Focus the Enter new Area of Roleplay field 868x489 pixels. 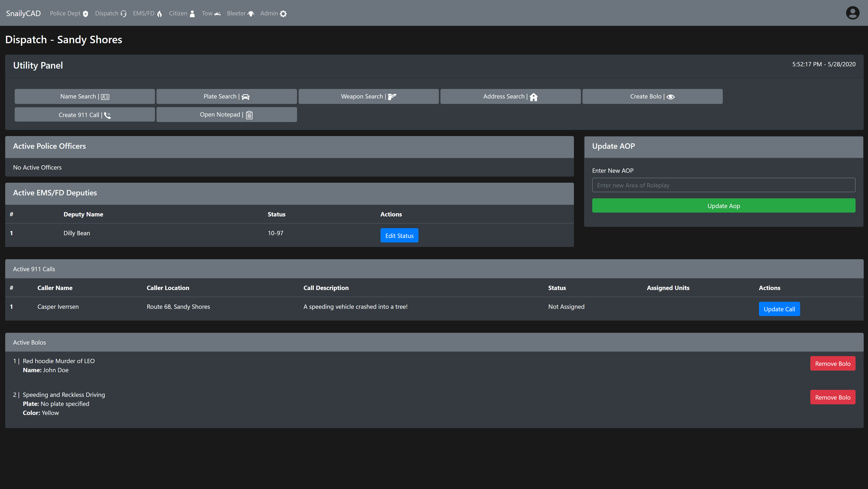pyautogui.click(x=723, y=185)
